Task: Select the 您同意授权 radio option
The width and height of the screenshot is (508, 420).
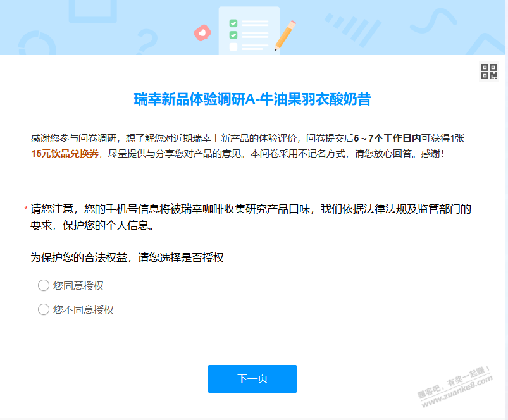Action: (x=44, y=285)
